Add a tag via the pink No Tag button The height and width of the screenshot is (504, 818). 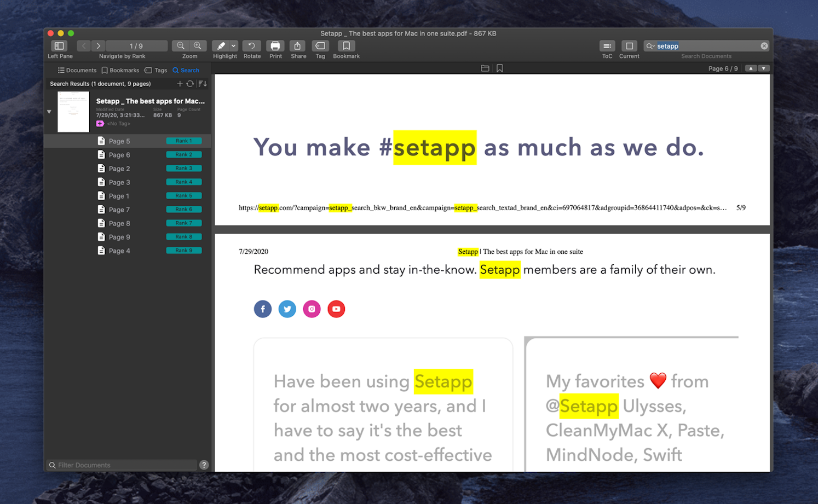100,123
